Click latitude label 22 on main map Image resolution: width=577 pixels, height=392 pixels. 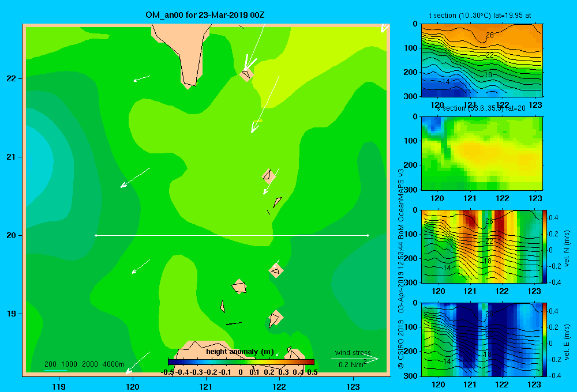[x=11, y=79]
